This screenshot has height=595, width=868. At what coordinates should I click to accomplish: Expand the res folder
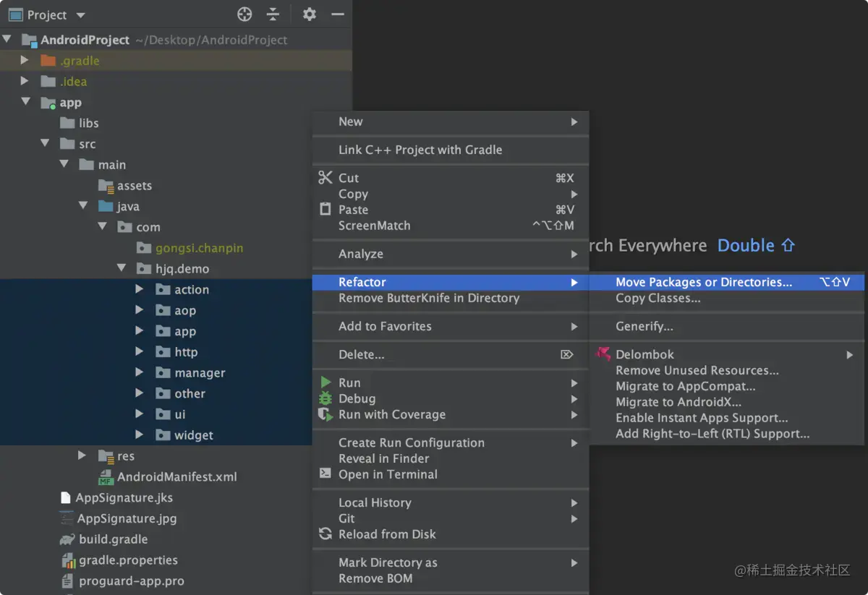[82, 455]
